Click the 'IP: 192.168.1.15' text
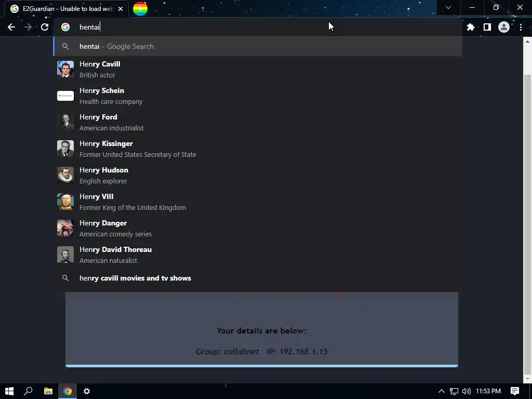 coord(297,352)
